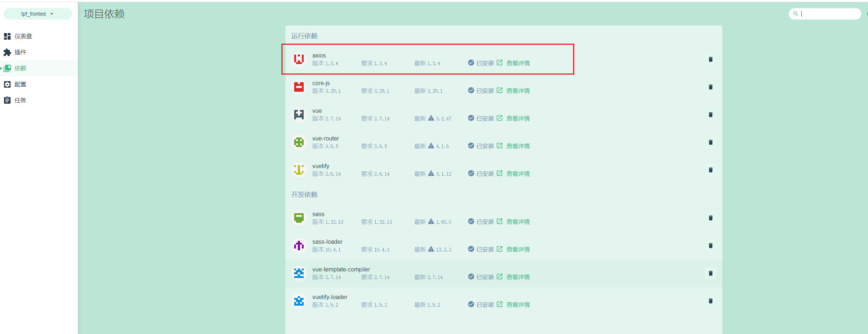The width and height of the screenshot is (868, 334).
Task: Click the trash icon for vue-router
Action: pos(710,142)
